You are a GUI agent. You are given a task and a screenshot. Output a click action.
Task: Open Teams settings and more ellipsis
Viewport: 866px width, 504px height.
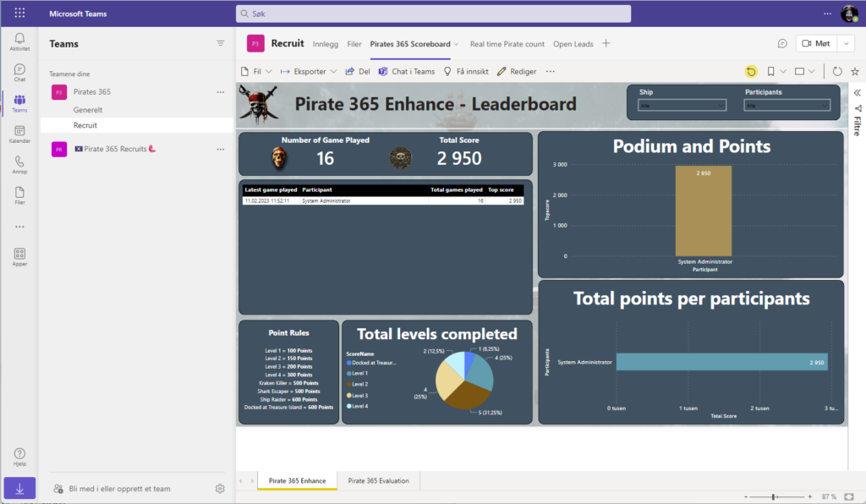(x=827, y=14)
